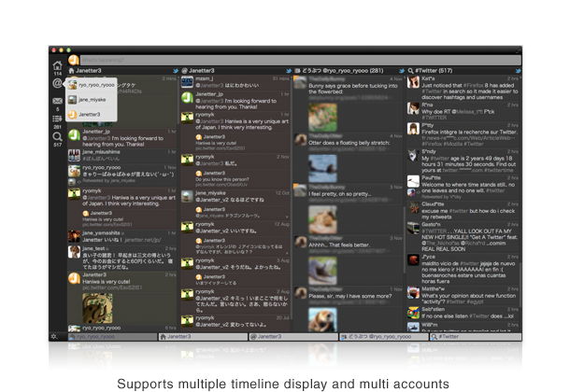Click Twitter bird icon in @Janetter3 column header
The image size is (570, 392).
pyautogui.click(x=289, y=71)
